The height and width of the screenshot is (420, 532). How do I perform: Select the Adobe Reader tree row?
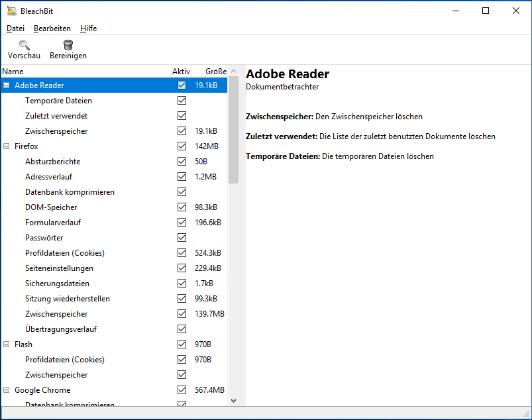(x=115, y=85)
